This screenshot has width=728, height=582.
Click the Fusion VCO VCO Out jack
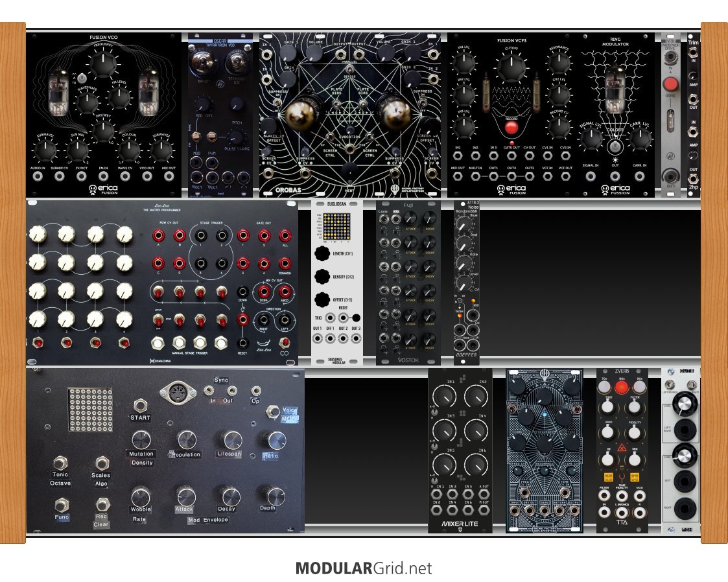click(147, 176)
